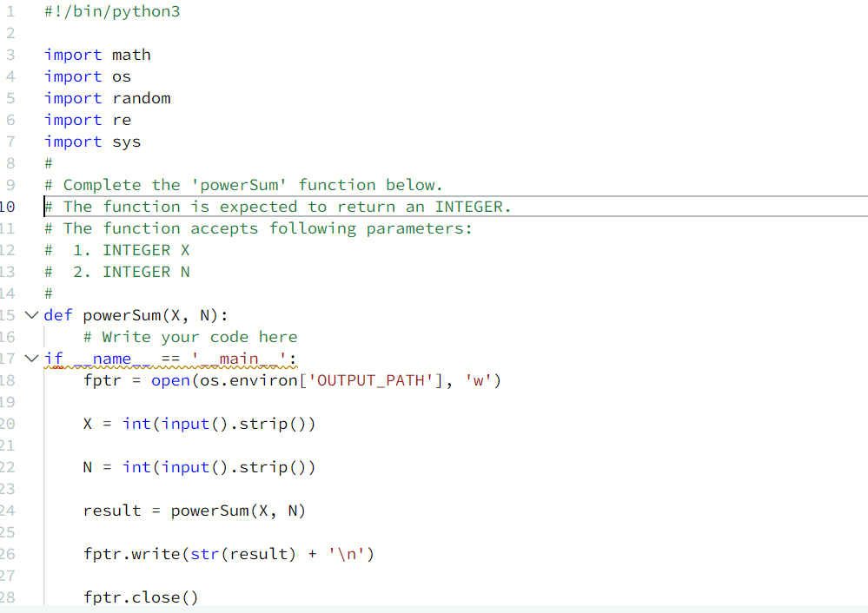Click 'import math' line
868x613 pixels.
(x=97, y=55)
